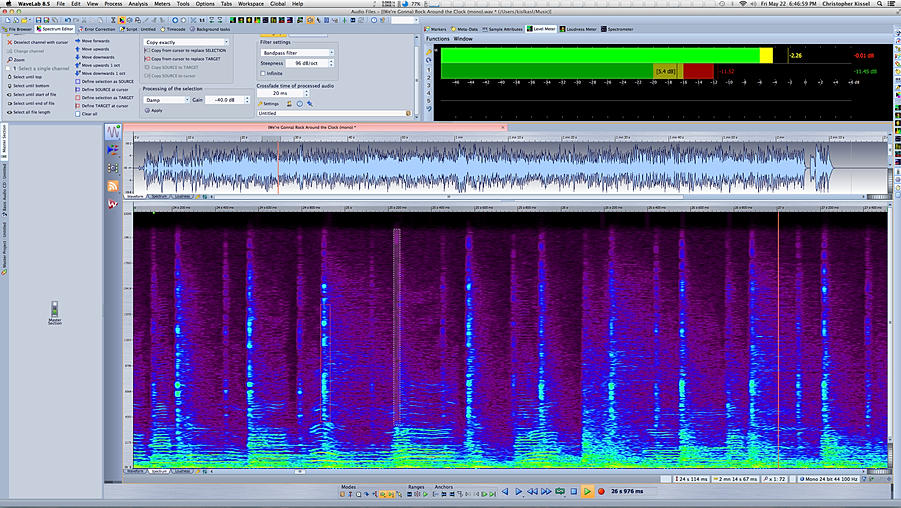The height and width of the screenshot is (508, 901).
Task: Open the Process menu
Action: (113, 3)
